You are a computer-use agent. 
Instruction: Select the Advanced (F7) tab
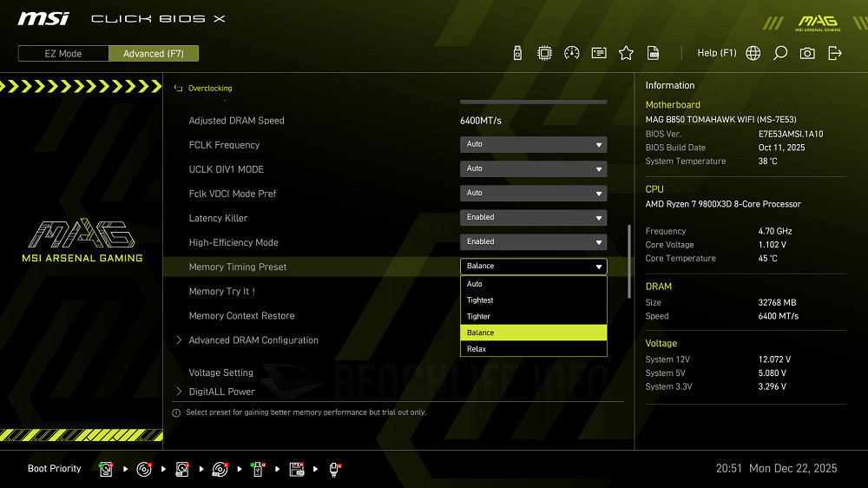(x=154, y=54)
